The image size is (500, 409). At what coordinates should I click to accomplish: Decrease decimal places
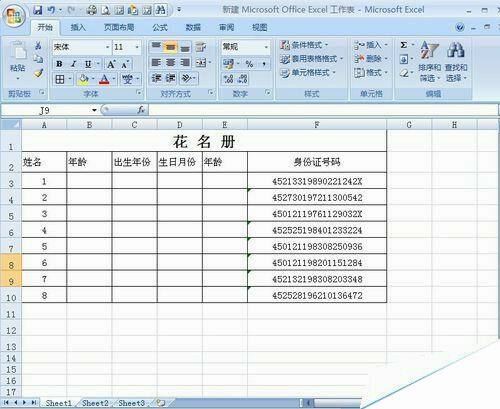(243, 79)
